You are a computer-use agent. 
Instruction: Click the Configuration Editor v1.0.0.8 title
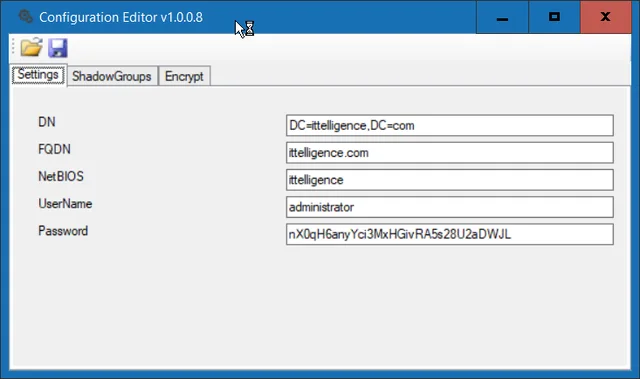point(121,17)
